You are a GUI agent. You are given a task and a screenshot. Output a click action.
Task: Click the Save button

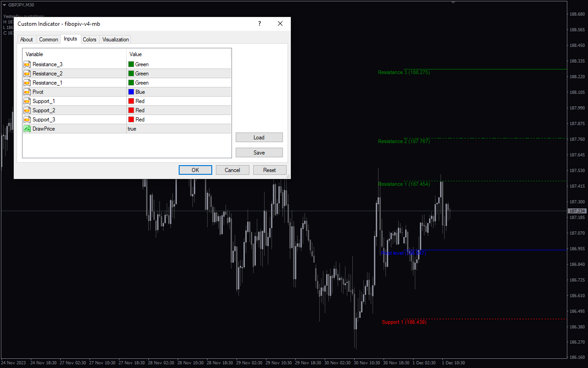pos(259,153)
